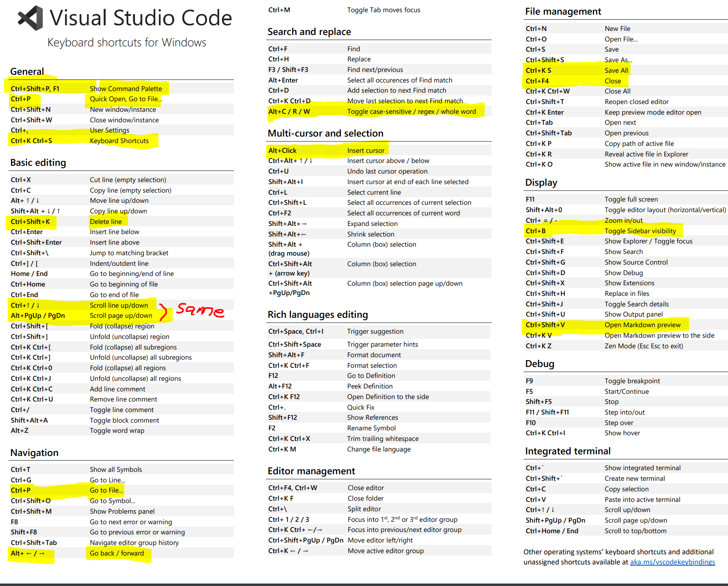Select 'Copy path of active file'
This screenshot has width=728, height=586.
[x=639, y=143]
